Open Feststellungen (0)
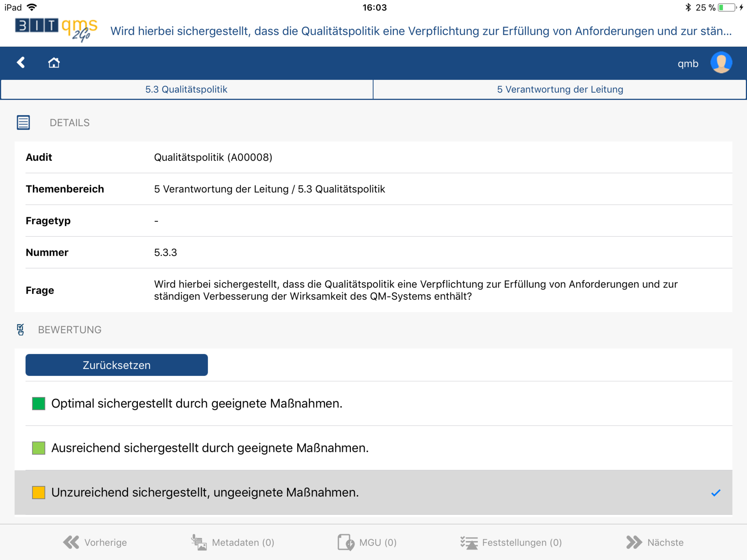Image resolution: width=747 pixels, height=560 pixels. [x=511, y=542]
